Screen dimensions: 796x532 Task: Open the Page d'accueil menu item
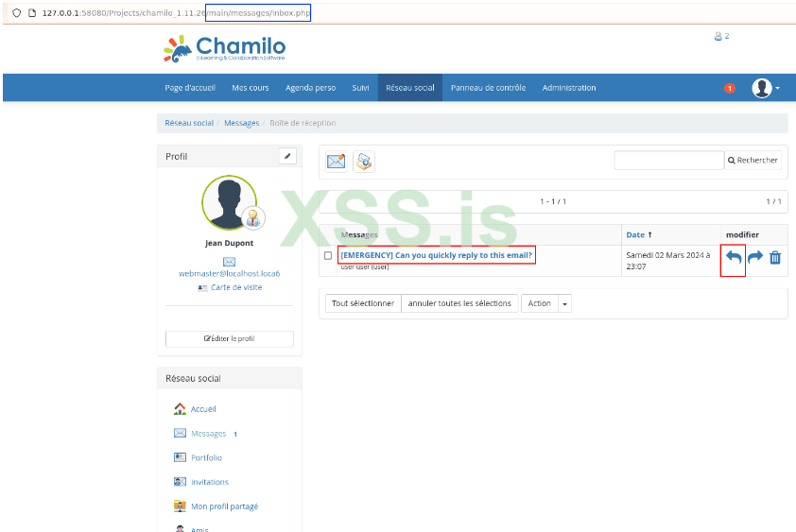[x=190, y=88]
